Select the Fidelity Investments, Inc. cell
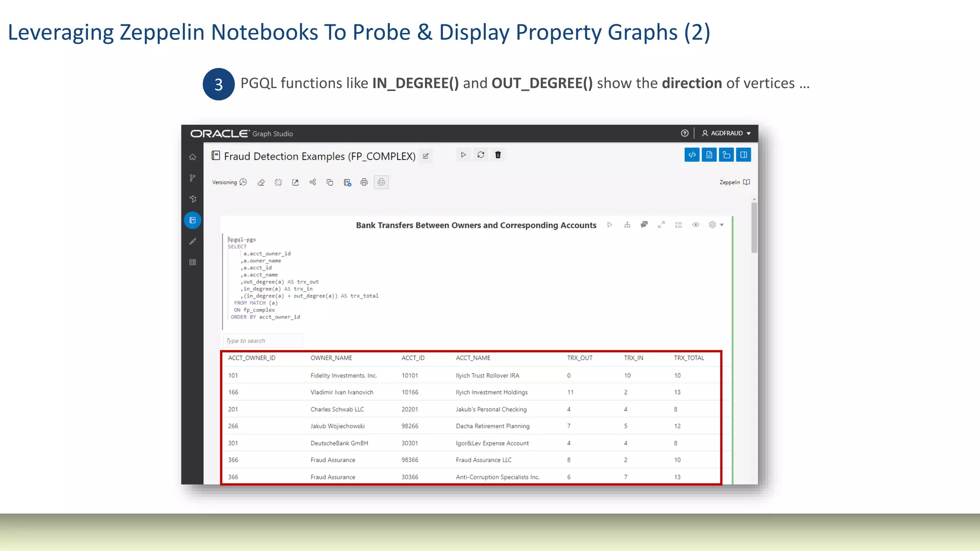Image resolution: width=980 pixels, height=551 pixels. click(x=344, y=375)
